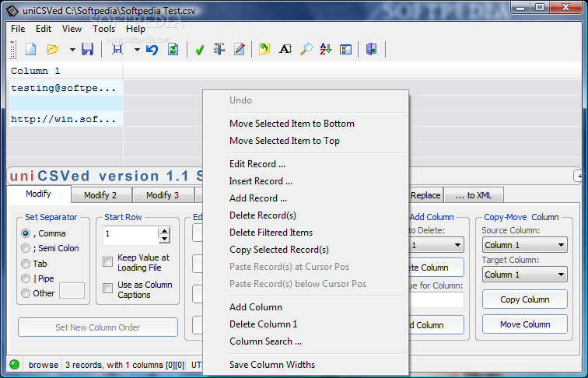The image size is (588, 378).
Task: Click the magnifying glass Search icon
Action: [306, 49]
